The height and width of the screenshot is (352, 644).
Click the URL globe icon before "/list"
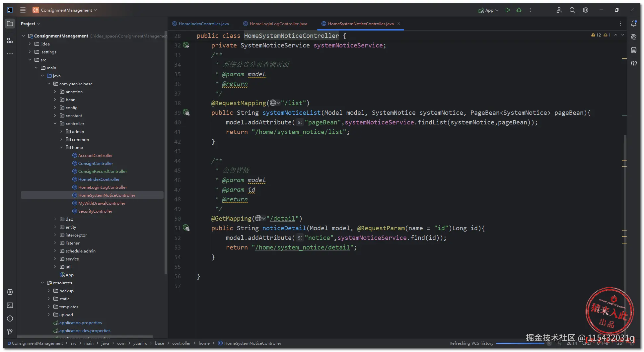pos(275,103)
